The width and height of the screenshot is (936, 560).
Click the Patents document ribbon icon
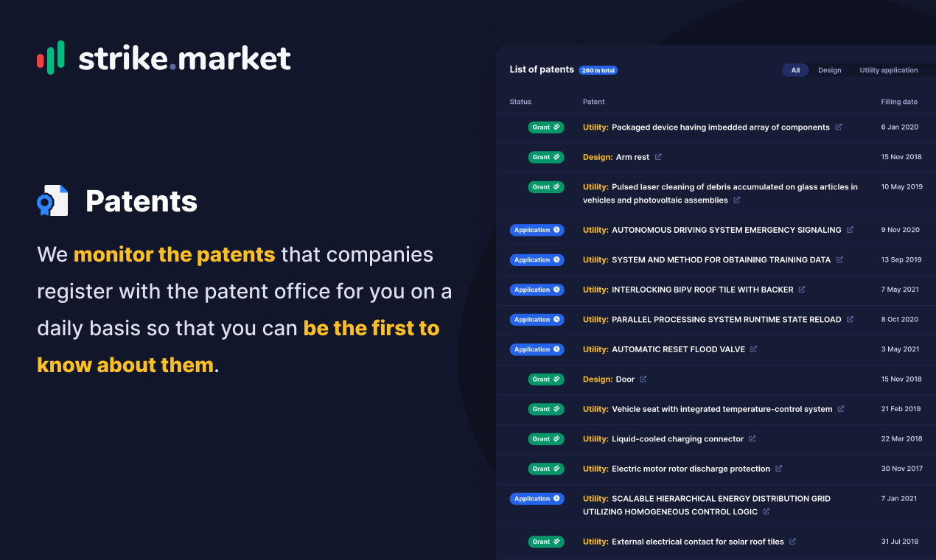point(52,200)
